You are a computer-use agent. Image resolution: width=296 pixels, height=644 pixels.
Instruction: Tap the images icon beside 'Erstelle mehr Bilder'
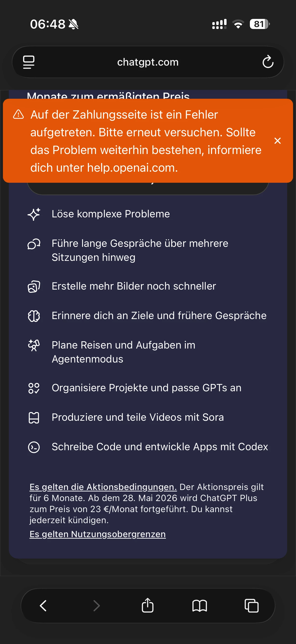coord(34,286)
